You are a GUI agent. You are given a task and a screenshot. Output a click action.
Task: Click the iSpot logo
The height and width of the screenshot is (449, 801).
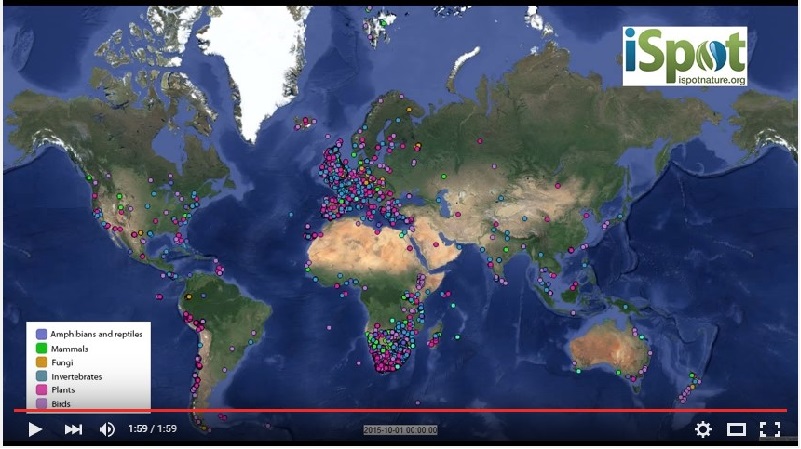point(685,56)
